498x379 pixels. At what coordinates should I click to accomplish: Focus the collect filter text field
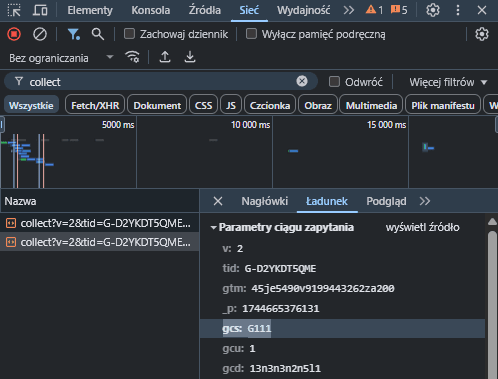pyautogui.click(x=160, y=82)
